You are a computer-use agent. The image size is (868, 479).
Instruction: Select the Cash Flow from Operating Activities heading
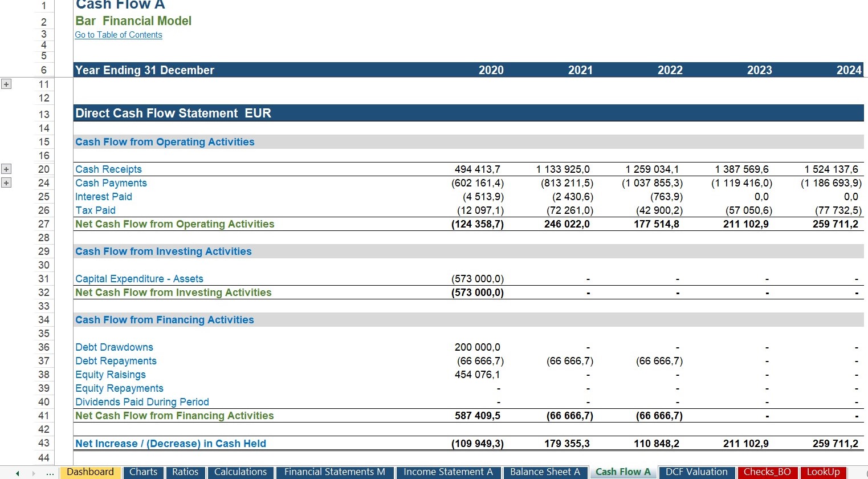click(165, 142)
